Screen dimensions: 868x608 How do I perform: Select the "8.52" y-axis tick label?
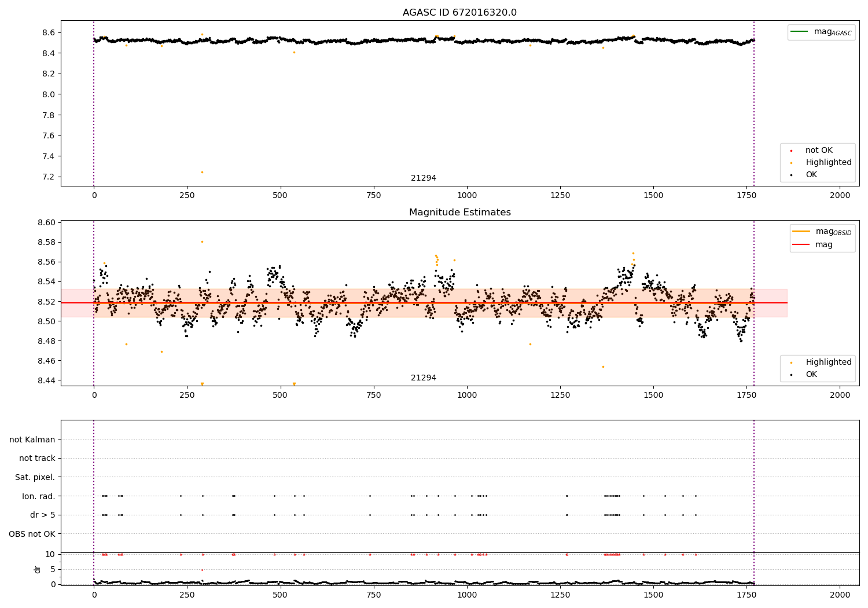click(x=47, y=302)
